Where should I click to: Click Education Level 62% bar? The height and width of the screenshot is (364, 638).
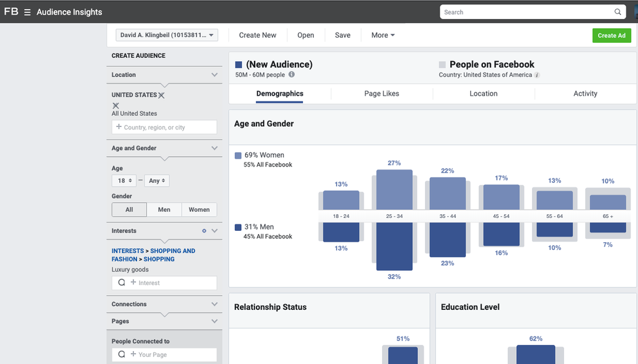tap(535, 354)
